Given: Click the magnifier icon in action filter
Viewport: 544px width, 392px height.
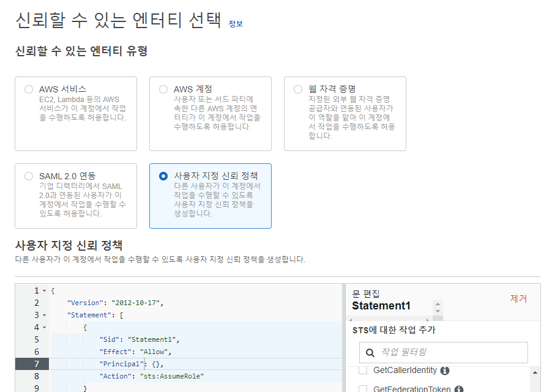Looking at the screenshot, I should 370,353.
